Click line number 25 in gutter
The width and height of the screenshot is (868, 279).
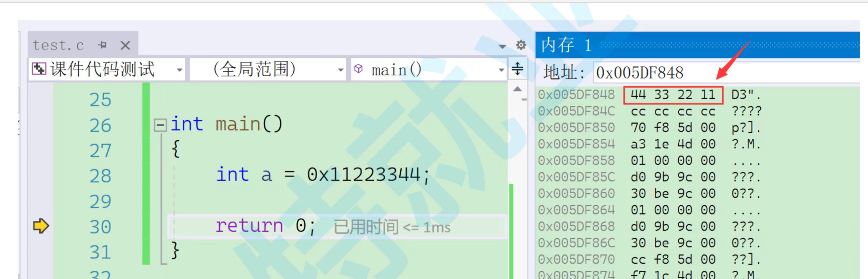tap(100, 100)
